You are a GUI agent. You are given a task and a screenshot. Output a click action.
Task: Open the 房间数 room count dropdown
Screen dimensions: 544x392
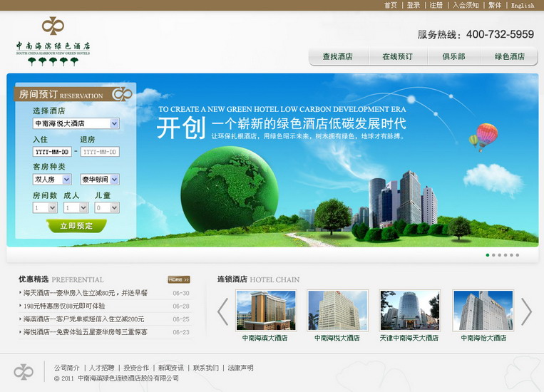tap(45, 208)
